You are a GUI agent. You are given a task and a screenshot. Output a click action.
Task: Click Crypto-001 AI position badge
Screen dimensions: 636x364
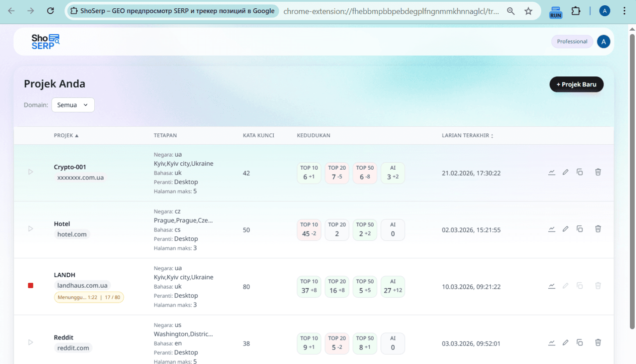click(x=393, y=173)
